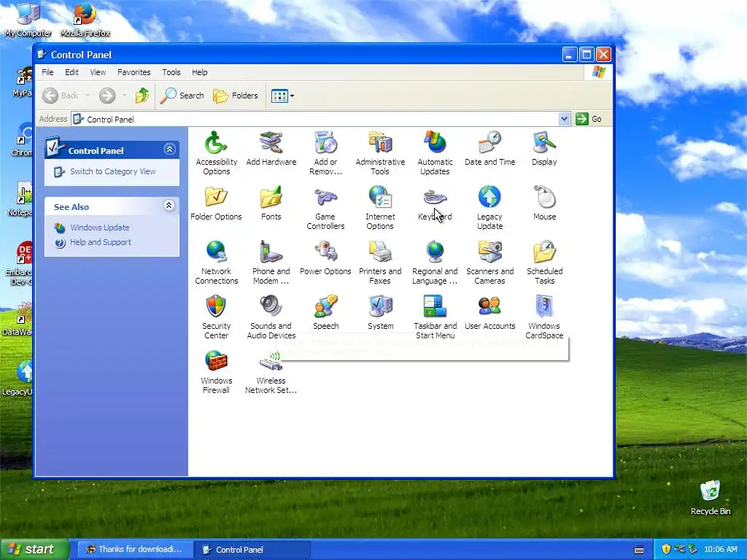Open the Recycle Bin desktop icon
The image size is (747, 560).
click(711, 497)
